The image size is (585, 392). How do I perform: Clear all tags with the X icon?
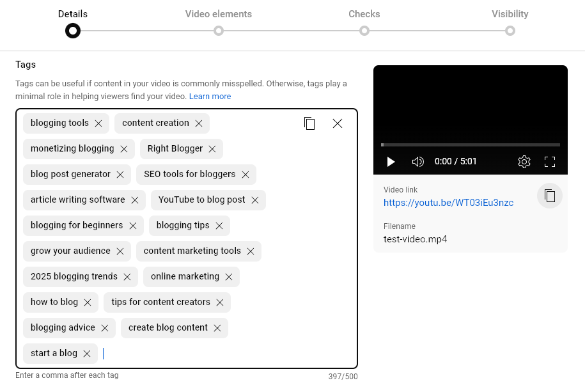(x=338, y=123)
